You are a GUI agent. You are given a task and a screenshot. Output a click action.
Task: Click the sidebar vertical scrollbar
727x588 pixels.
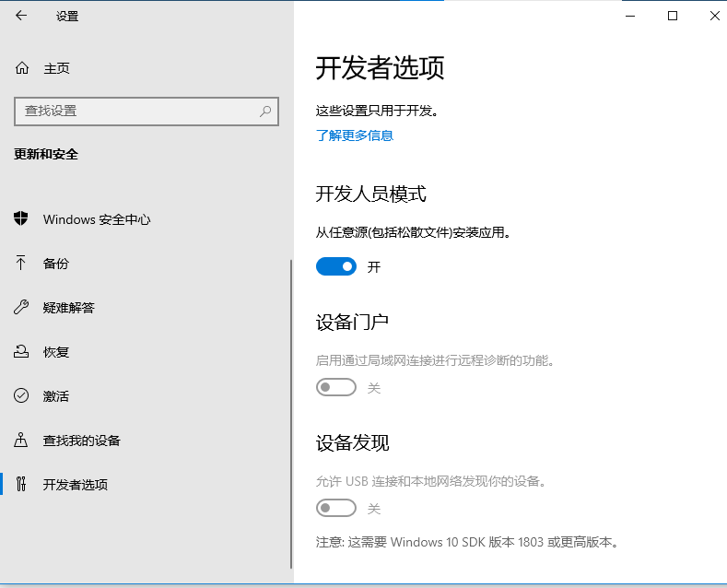291,414
